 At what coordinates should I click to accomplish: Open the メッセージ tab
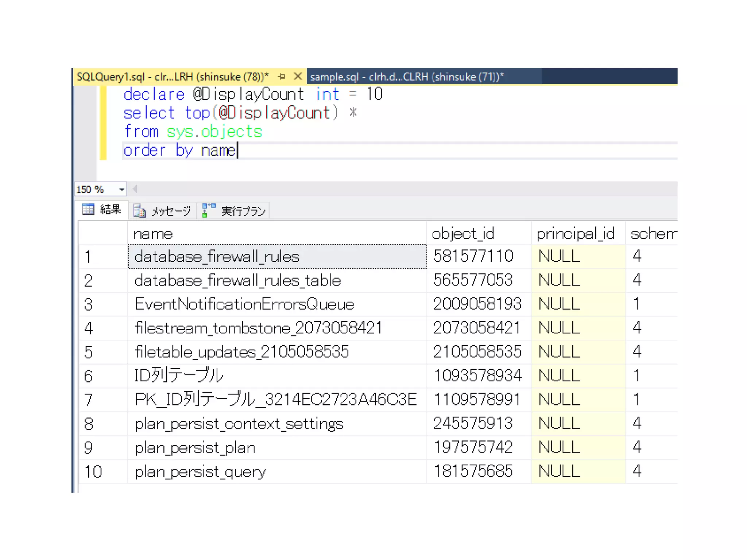171,211
